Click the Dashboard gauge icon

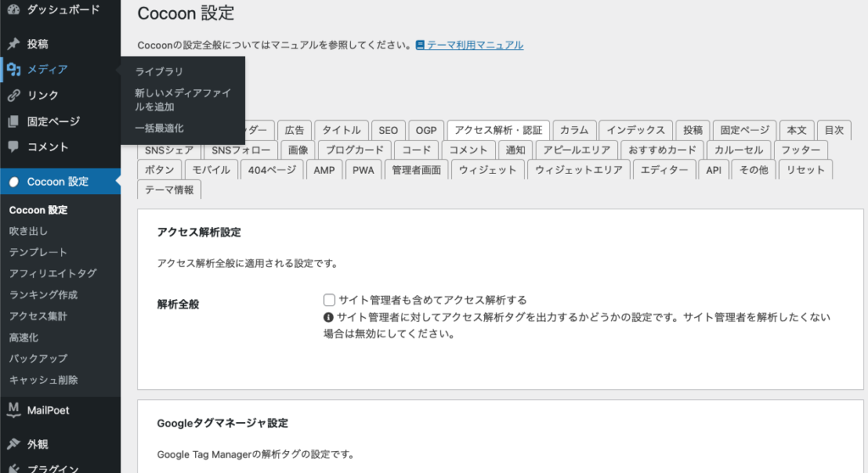[x=14, y=8]
